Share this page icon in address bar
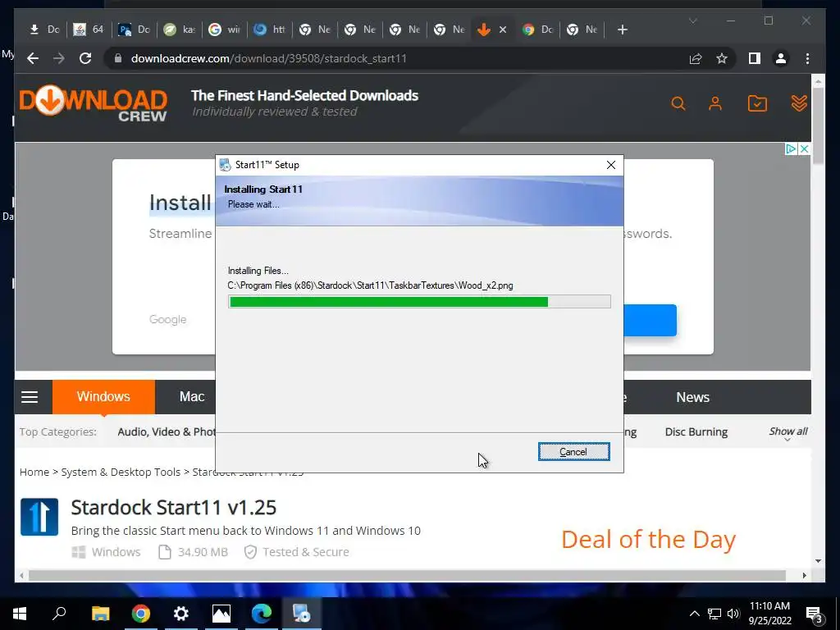 coord(696,58)
